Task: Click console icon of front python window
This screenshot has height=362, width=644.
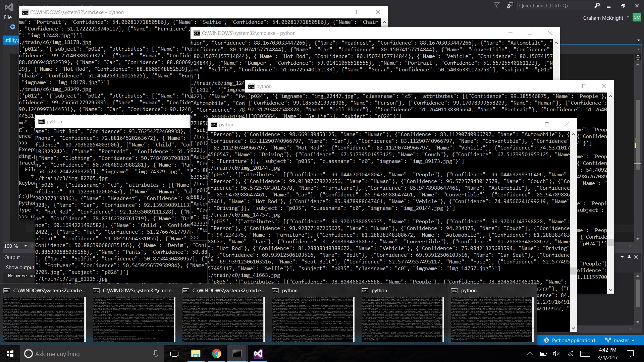Action: 214,125
